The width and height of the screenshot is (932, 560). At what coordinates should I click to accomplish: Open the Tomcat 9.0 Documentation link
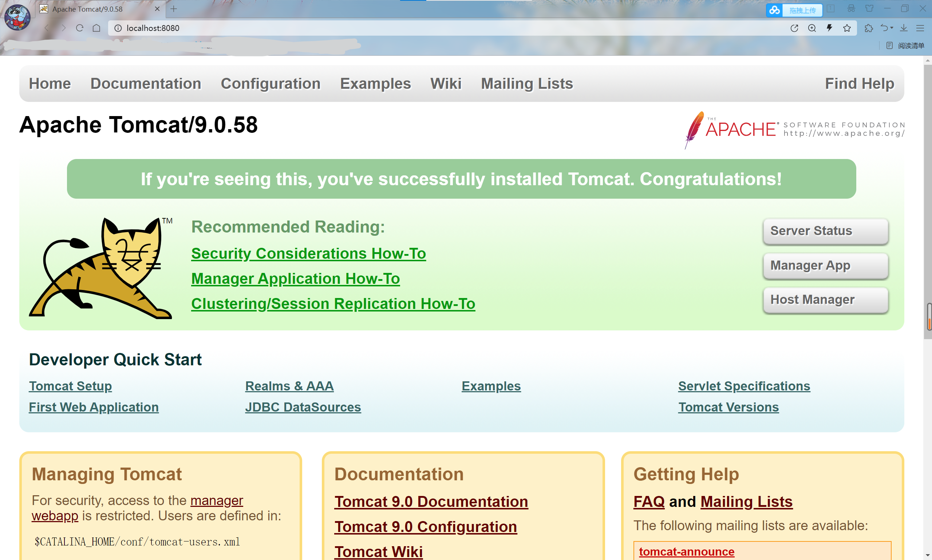pyautogui.click(x=431, y=502)
